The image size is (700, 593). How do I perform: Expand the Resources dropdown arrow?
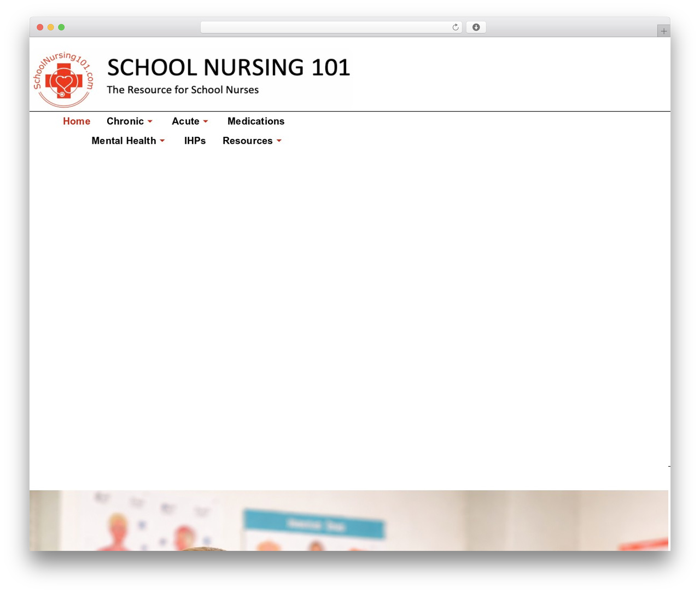point(279,141)
